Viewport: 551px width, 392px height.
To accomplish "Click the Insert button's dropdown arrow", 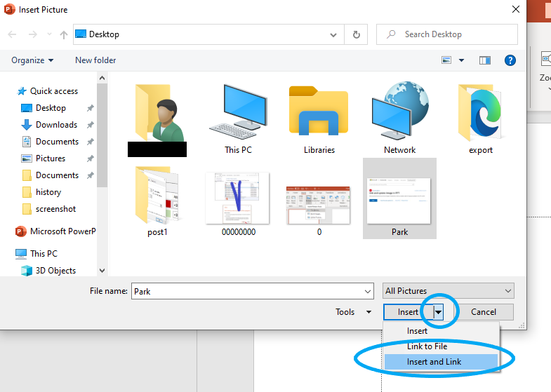I will tap(438, 312).
